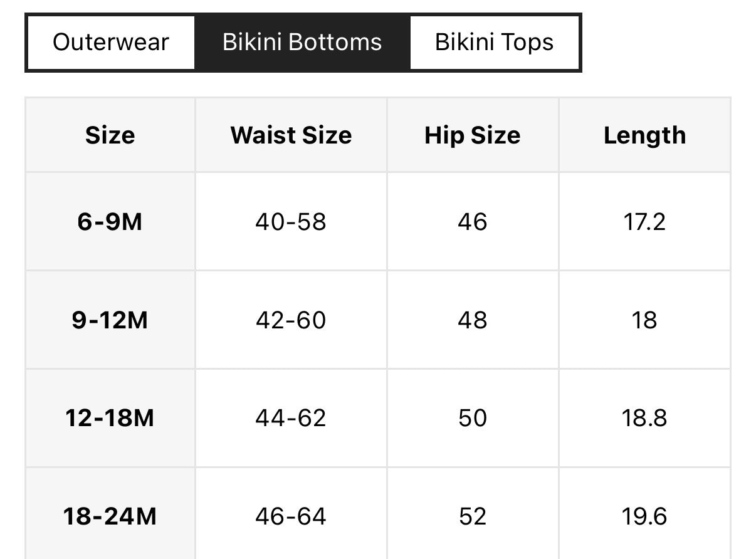
Task: Select the 6-9M size row label
Action: [x=110, y=222]
